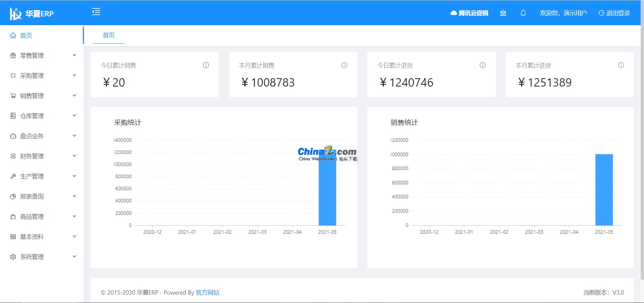Expand the 盘点业务 menu chevron
This screenshot has height=303, width=644.
(74, 136)
